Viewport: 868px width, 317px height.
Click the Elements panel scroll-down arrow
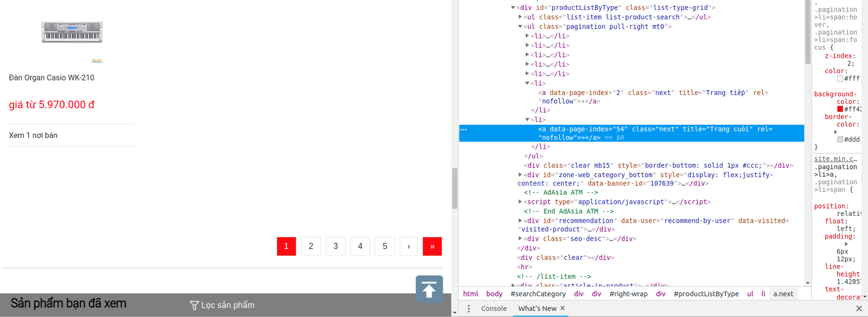[808, 283]
